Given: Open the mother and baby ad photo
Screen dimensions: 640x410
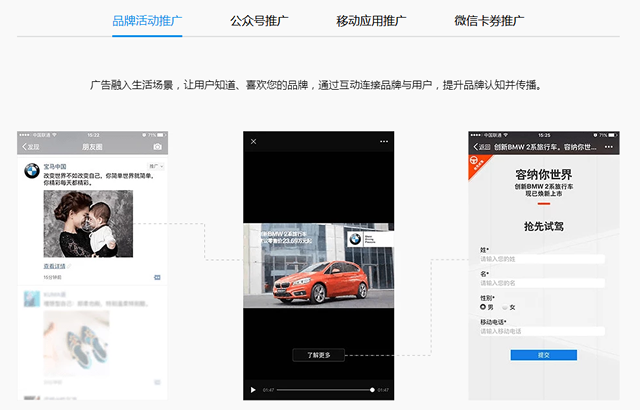Looking at the screenshot, I should point(88,223).
